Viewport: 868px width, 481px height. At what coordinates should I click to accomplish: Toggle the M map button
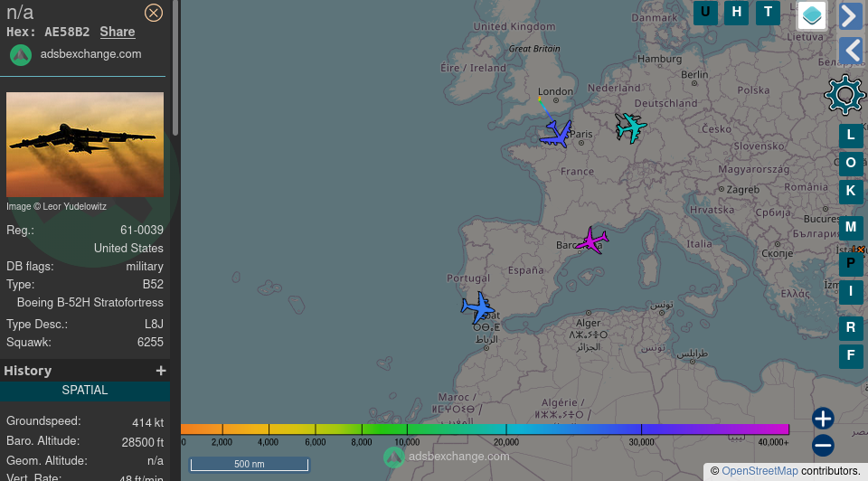pyautogui.click(x=851, y=227)
